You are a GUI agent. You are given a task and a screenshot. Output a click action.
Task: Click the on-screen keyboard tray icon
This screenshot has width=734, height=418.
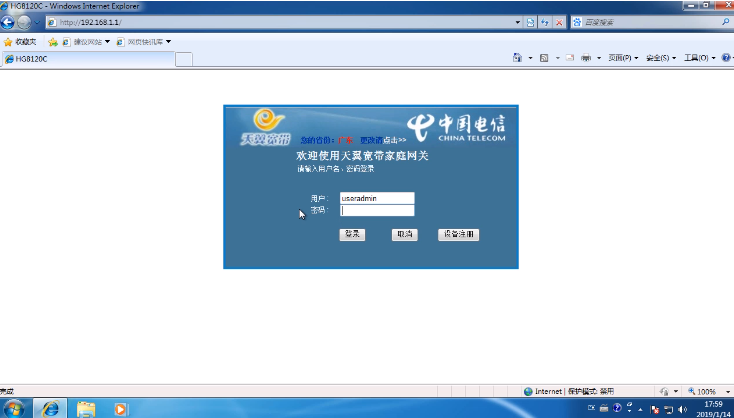pos(604,408)
